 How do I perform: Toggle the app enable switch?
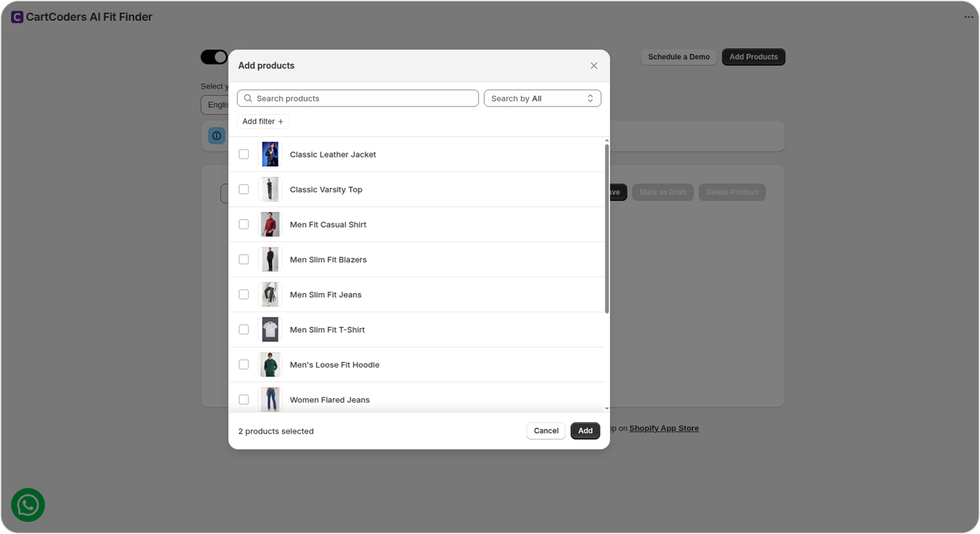point(214,57)
